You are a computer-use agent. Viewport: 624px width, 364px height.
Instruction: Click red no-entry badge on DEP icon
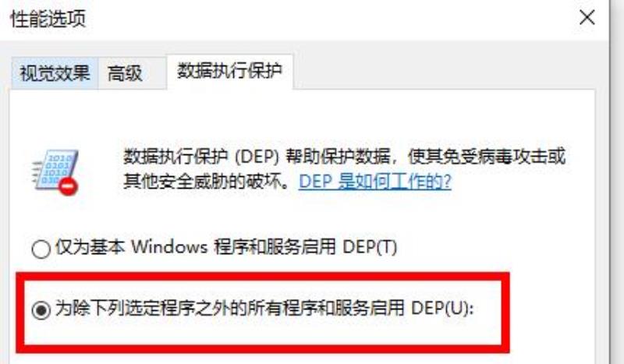(x=68, y=186)
